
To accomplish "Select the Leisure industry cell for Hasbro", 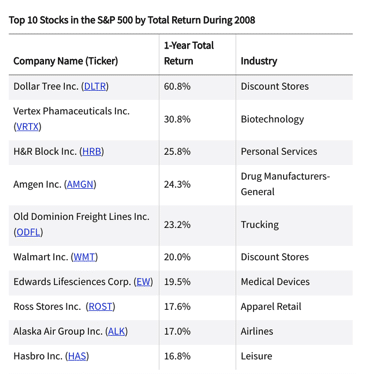I will 256,356.
